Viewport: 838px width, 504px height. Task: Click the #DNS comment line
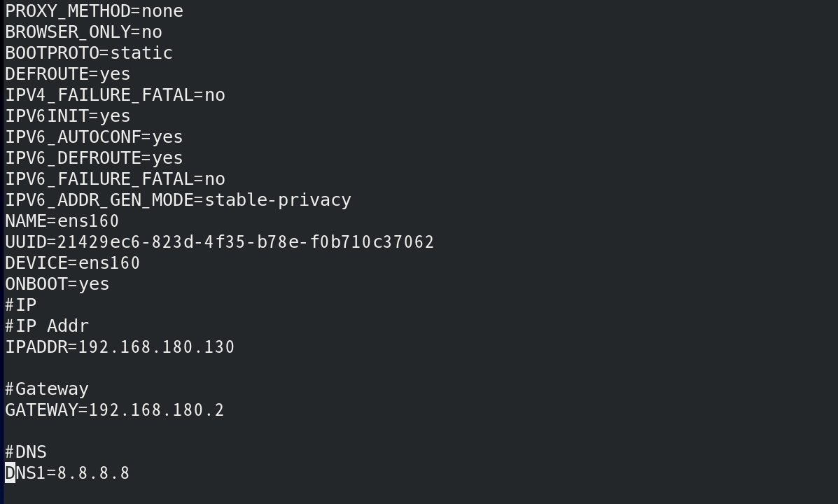coord(26,452)
